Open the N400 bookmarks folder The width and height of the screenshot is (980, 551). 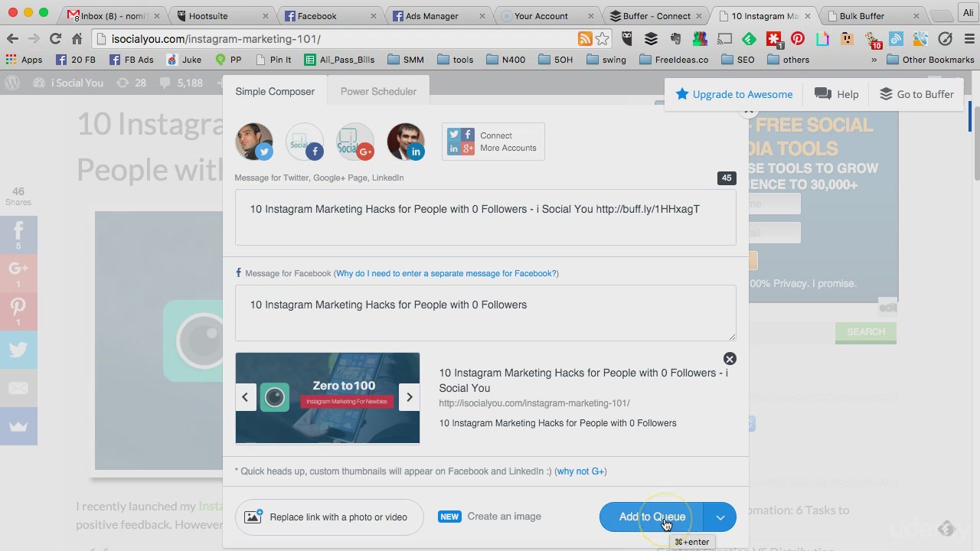pyautogui.click(x=506, y=60)
